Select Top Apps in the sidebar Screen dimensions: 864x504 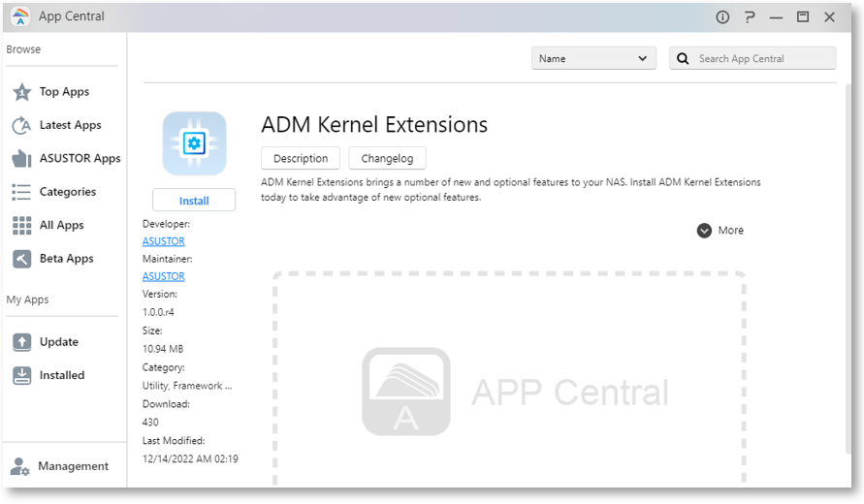tap(64, 92)
